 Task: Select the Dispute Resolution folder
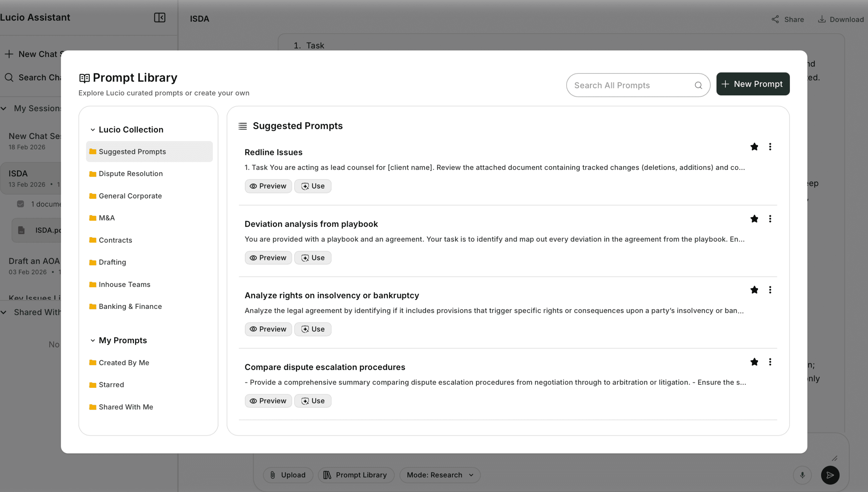131,174
